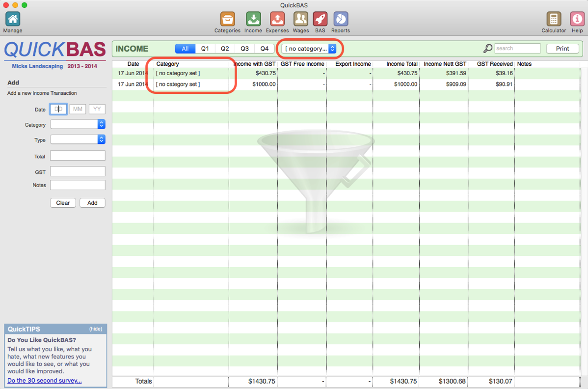This screenshot has height=389, width=588.
Task: Filter income by Q3
Action: (244, 49)
